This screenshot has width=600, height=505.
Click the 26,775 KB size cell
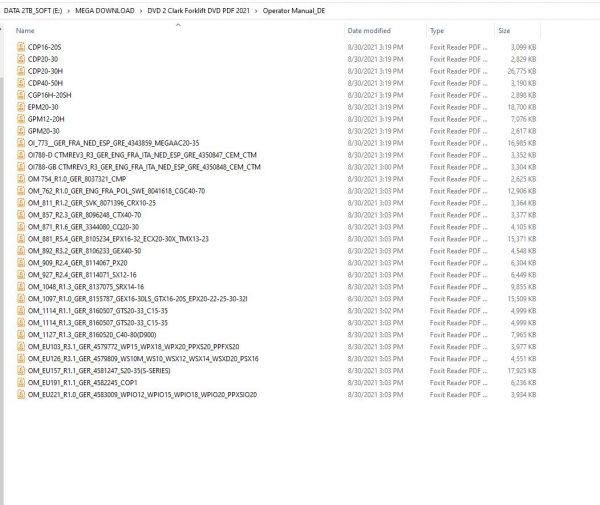click(x=522, y=71)
